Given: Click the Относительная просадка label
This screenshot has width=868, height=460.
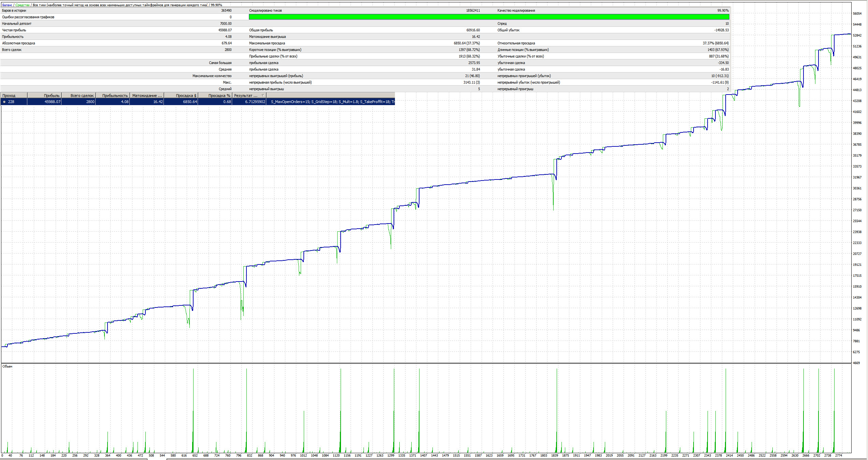Looking at the screenshot, I should [516, 43].
